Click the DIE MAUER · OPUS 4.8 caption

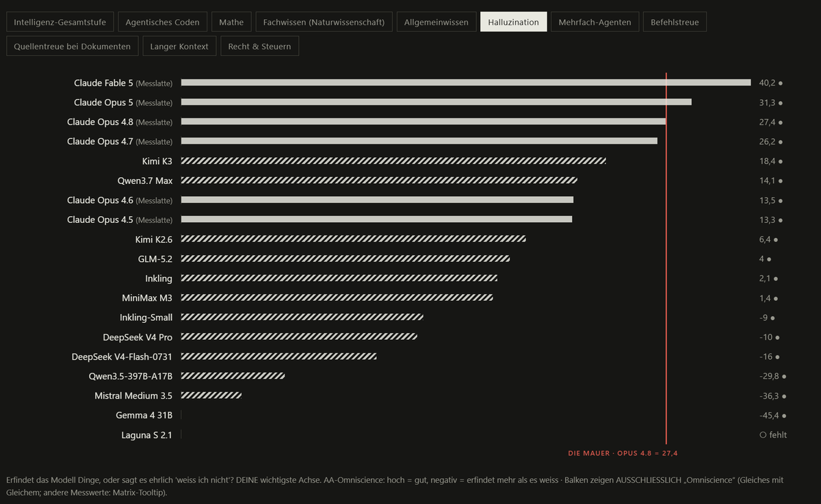pos(623,453)
